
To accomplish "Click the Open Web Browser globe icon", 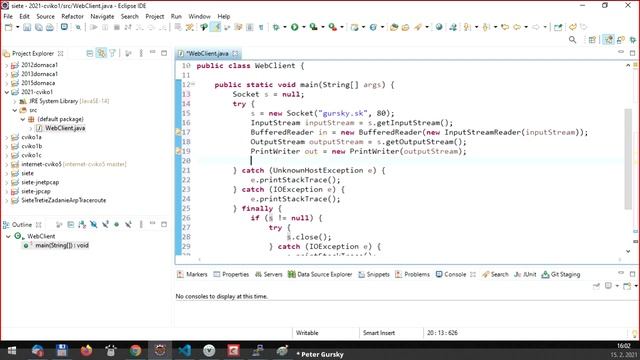I will [439, 27].
